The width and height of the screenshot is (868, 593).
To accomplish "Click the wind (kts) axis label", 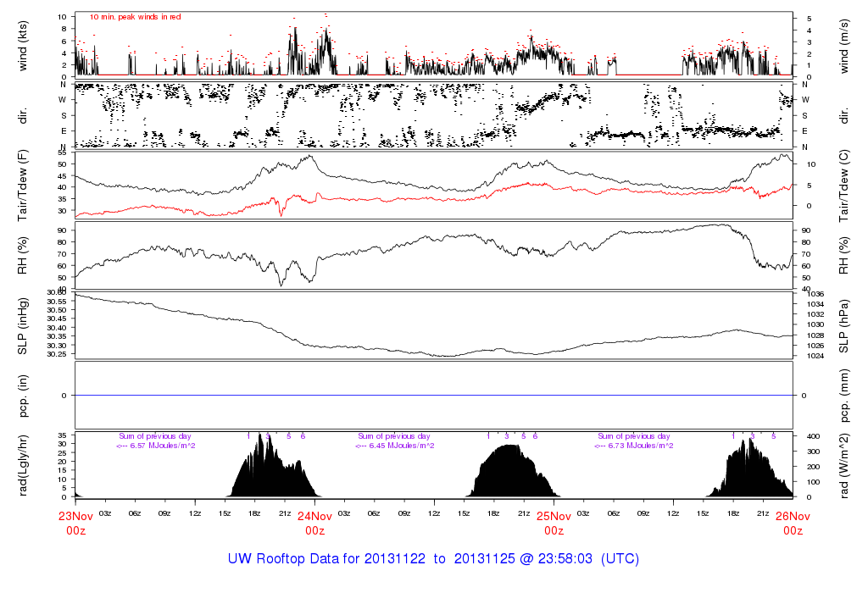I will (23, 44).
